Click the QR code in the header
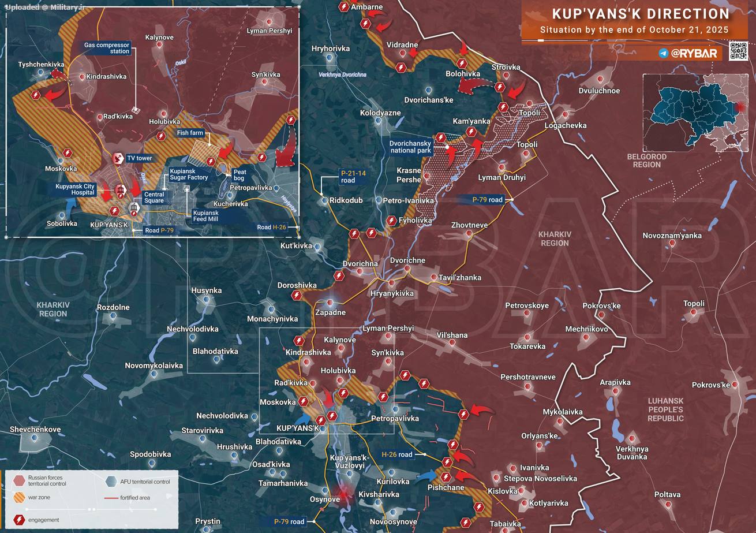 738,51
